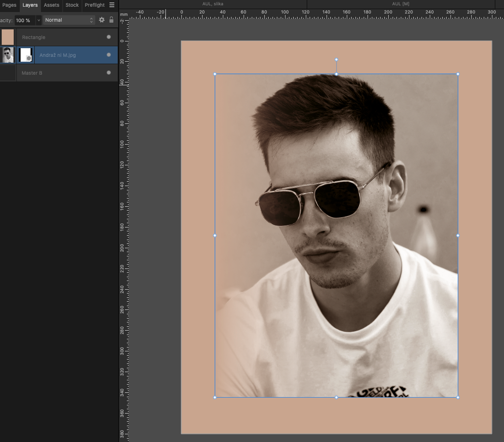504x442 pixels.
Task: Click the opacity 100 % input field
Action: coord(24,20)
